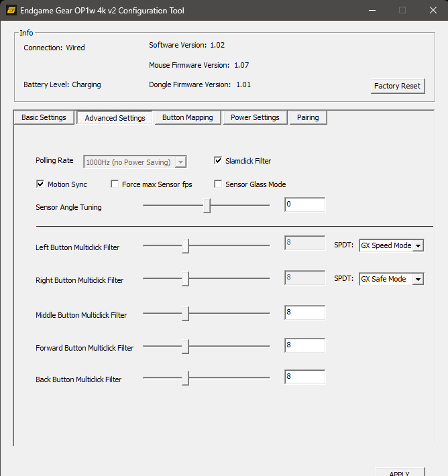Open the Polling Rate dropdown
Image resolution: width=448 pixels, height=476 pixels.
[x=180, y=162]
